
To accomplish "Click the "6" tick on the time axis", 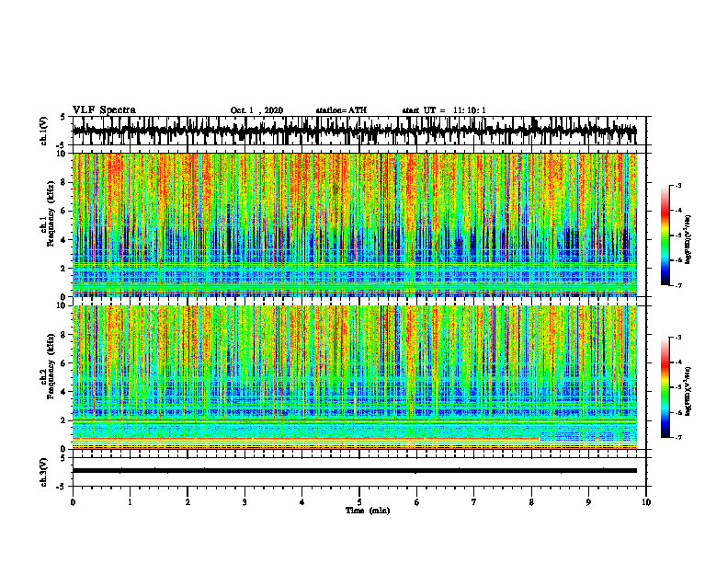I will (416, 502).
